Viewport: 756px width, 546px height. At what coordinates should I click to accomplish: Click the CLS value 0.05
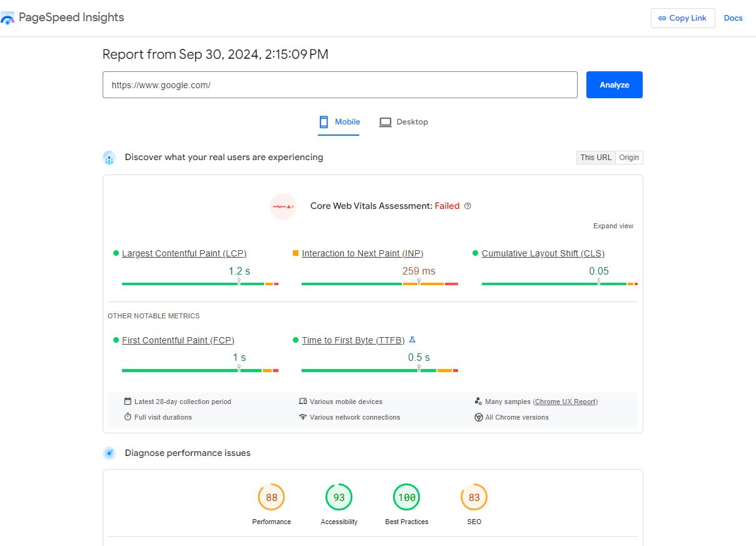[599, 271]
